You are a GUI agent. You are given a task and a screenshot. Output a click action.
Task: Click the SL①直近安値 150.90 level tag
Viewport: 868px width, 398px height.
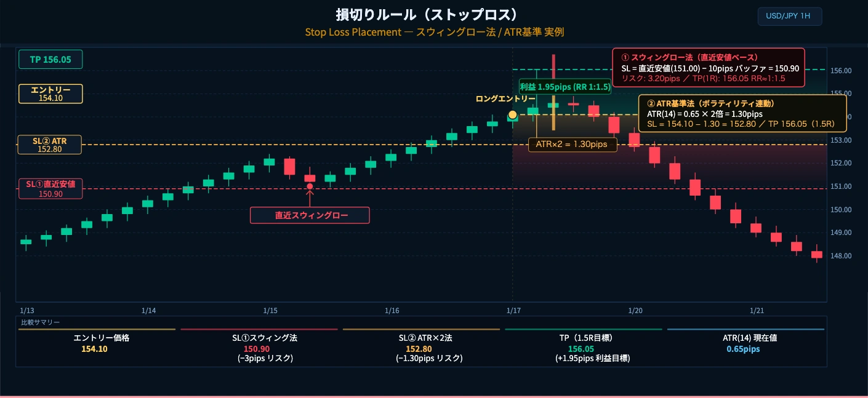[x=50, y=188]
